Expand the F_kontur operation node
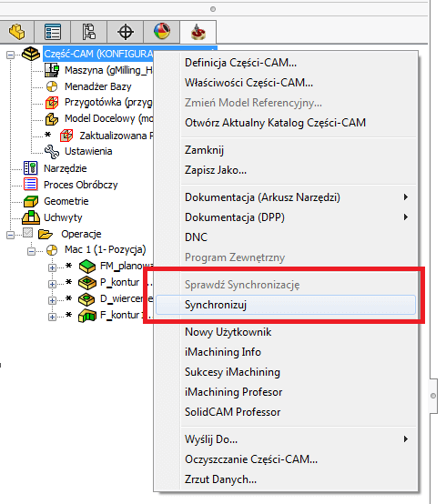Viewport: 446px width, 504px height. pos(52,317)
